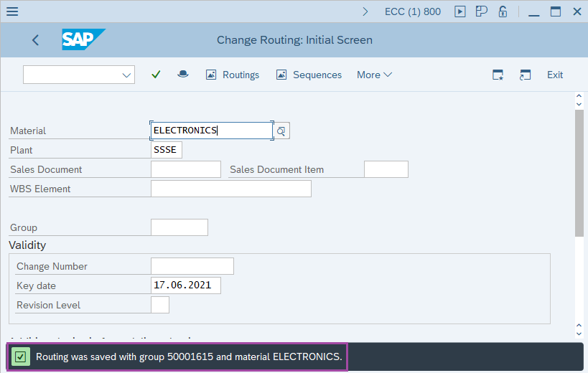Click the Change Number field
588x373 pixels.
[192, 266]
